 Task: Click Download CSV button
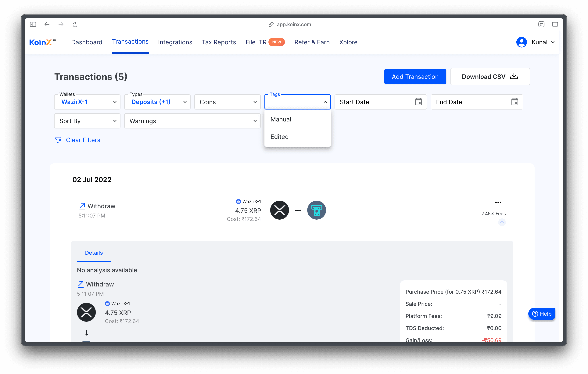click(490, 77)
